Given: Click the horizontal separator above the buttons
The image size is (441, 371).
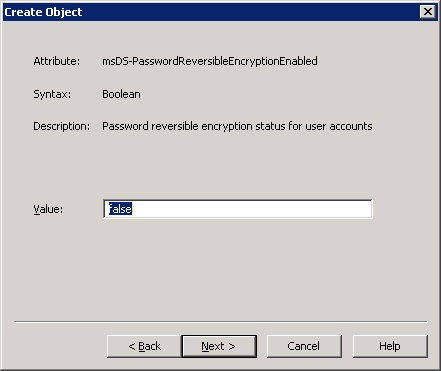Looking at the screenshot, I should [x=220, y=322].
